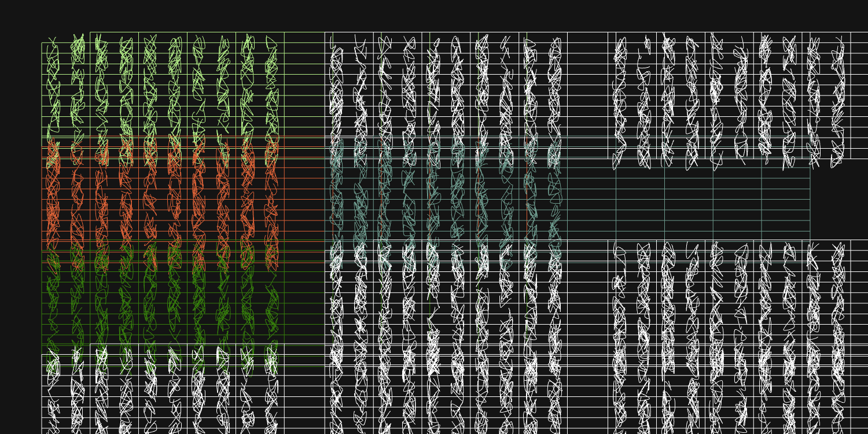868x434 pixels.
Task: Click the dark green scribble grid
Action: [162, 301]
